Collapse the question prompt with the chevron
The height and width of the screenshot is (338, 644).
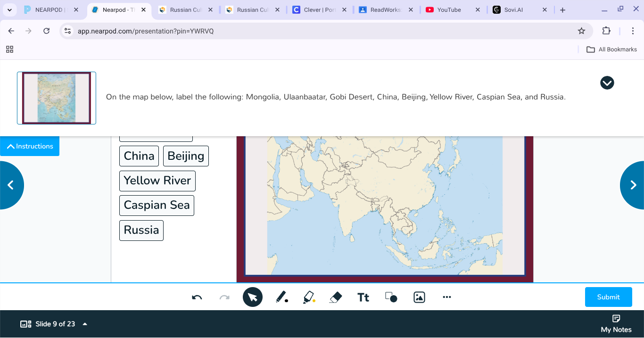pyautogui.click(x=607, y=82)
